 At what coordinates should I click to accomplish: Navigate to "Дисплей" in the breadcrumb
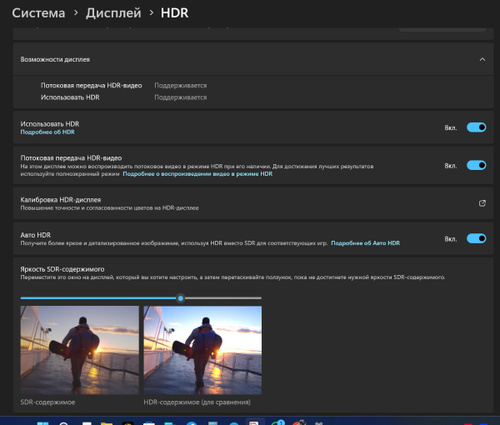pos(113,13)
